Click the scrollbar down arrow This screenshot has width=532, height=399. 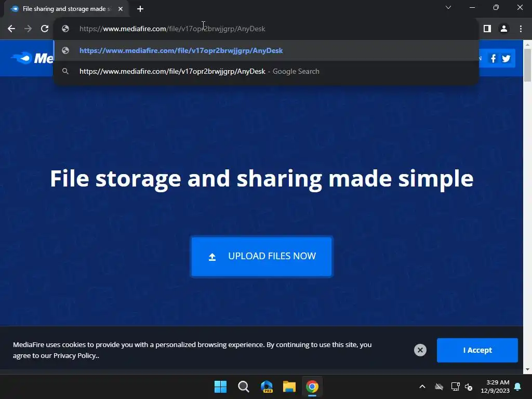527,369
